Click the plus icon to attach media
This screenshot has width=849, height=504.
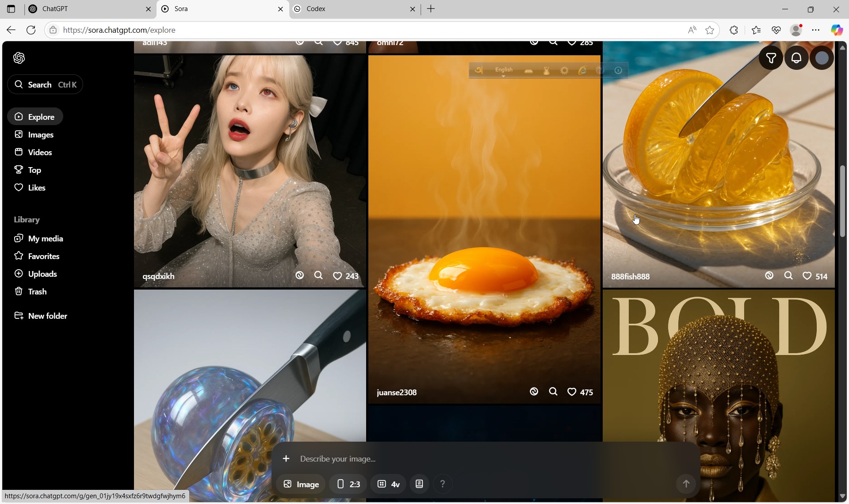point(286,459)
